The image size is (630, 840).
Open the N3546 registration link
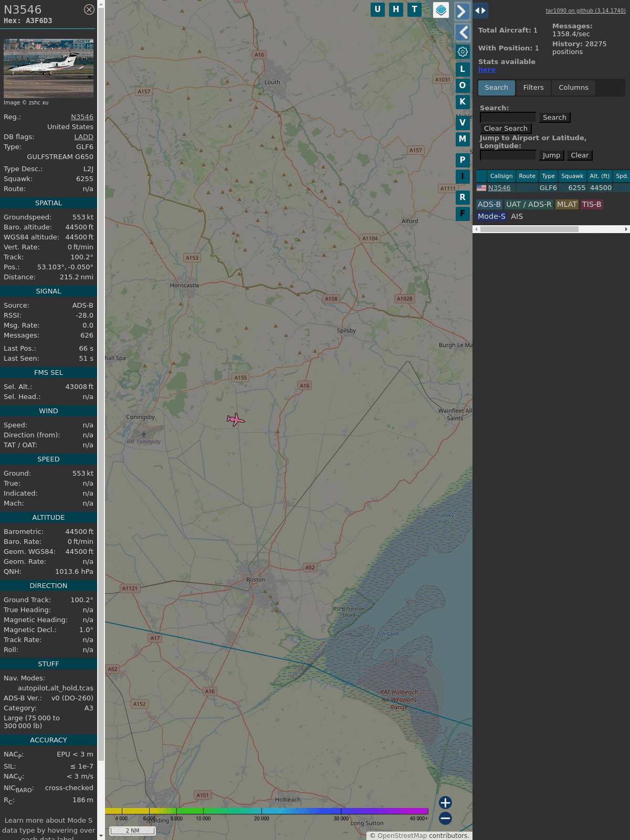[x=82, y=117]
